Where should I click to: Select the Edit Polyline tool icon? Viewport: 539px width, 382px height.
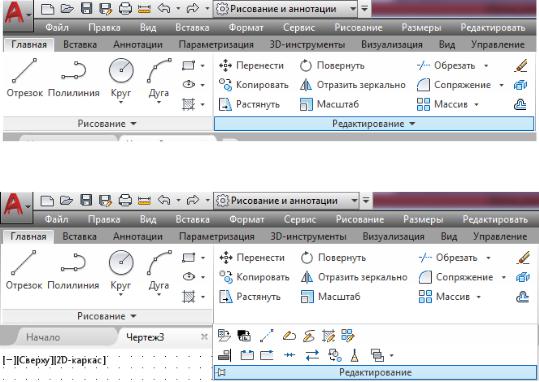click(x=289, y=335)
